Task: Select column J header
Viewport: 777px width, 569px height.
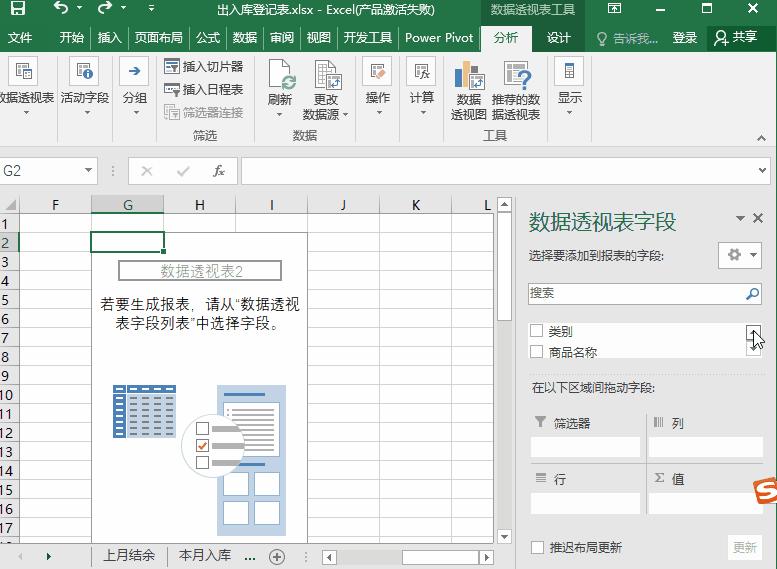Action: point(343,205)
